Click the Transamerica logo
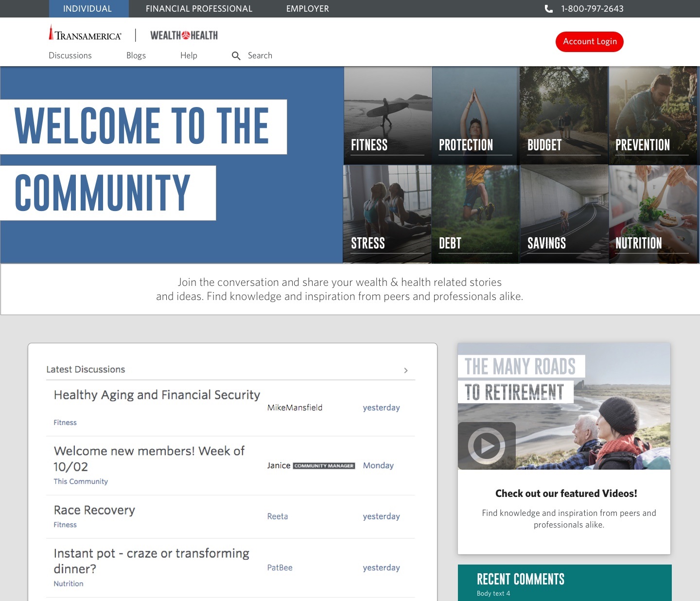 click(x=86, y=34)
